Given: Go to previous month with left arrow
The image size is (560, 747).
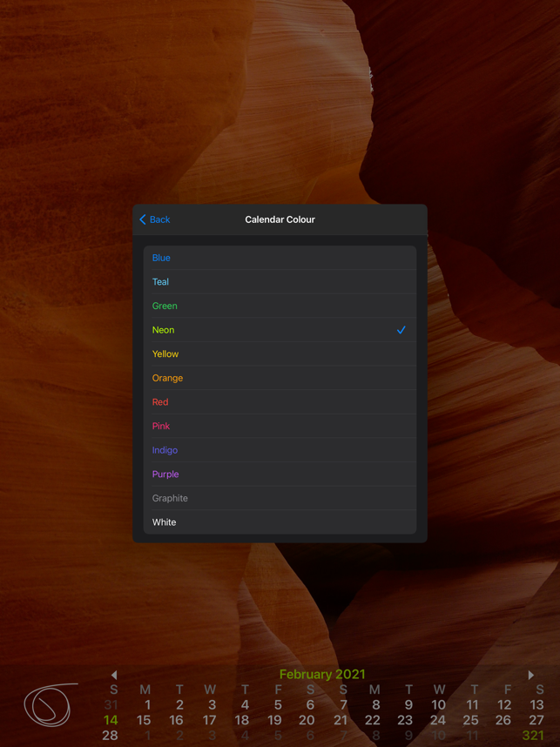Looking at the screenshot, I should click(114, 675).
